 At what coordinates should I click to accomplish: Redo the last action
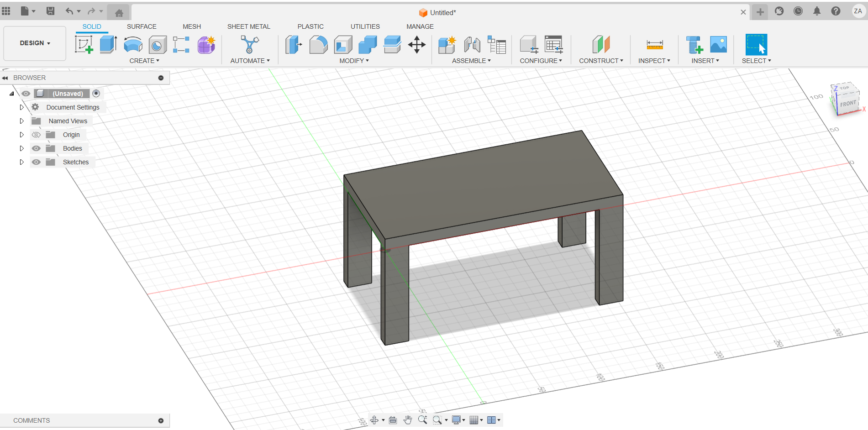tap(91, 11)
